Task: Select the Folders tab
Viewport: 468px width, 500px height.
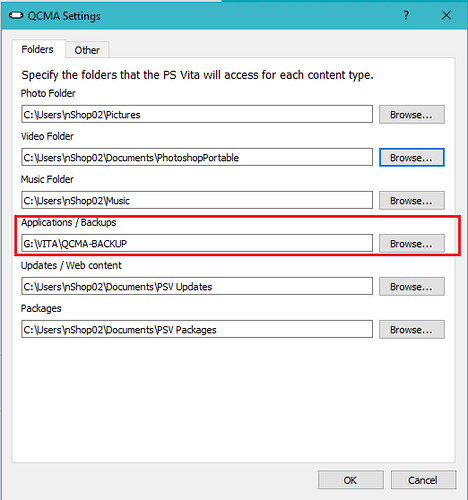Action: (x=37, y=49)
